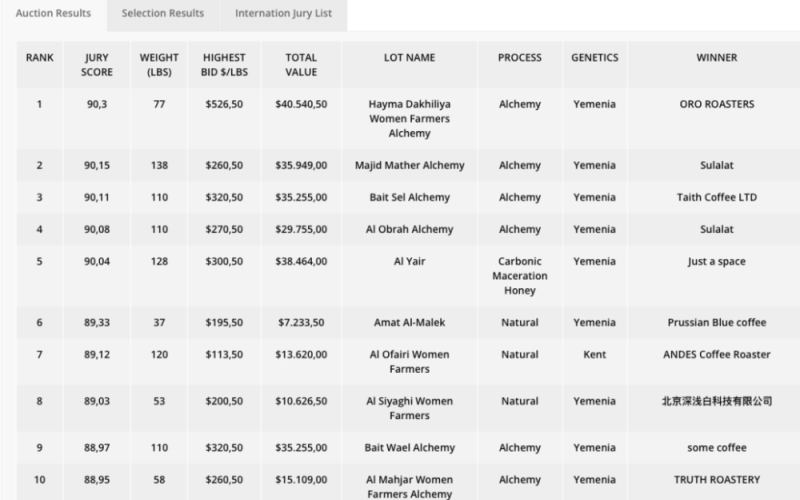Select the Majid Mather Alchemy lot
Screen dimensions: 800x500
click(409, 165)
